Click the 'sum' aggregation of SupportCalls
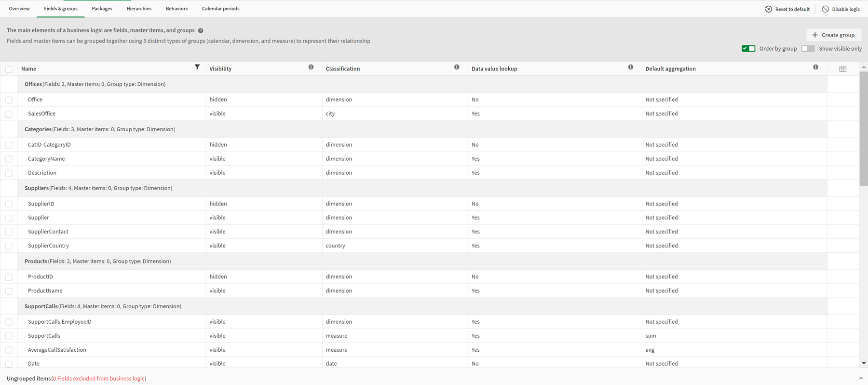 click(651, 336)
